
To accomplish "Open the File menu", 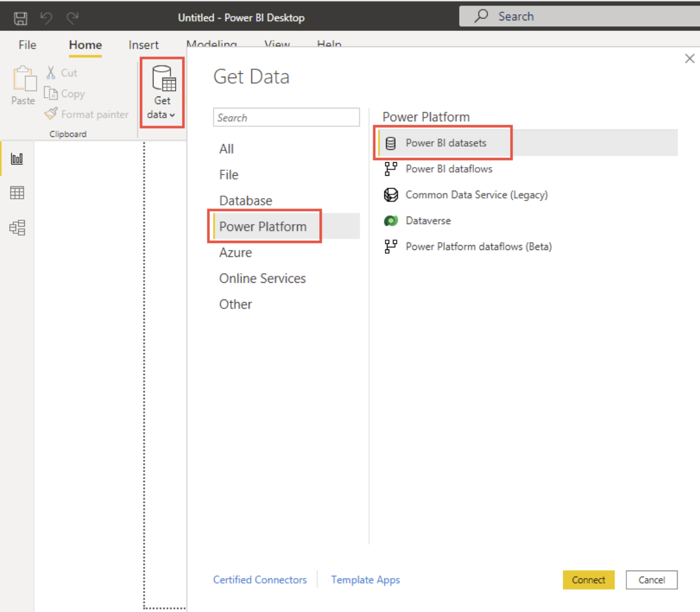I will point(27,45).
